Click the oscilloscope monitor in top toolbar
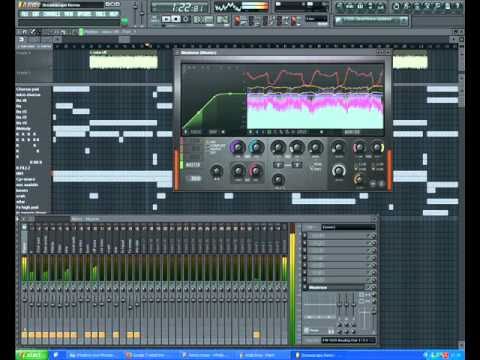The height and width of the screenshot is (360, 480). point(228,7)
